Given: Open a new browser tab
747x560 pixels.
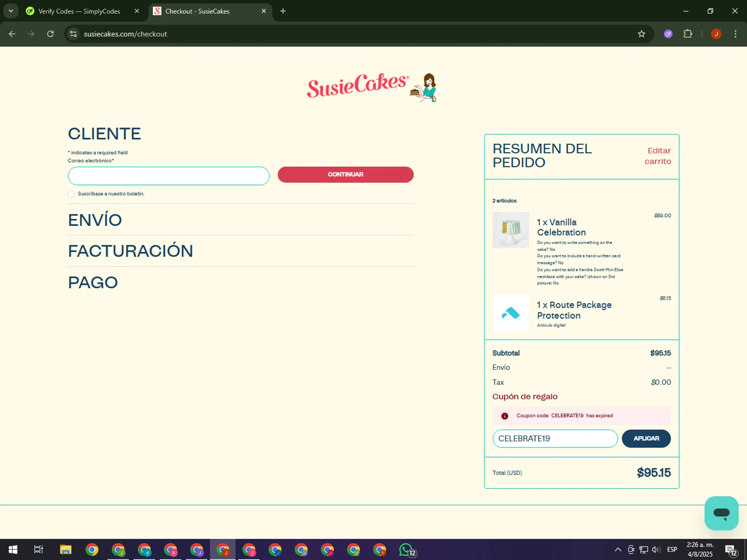Looking at the screenshot, I should point(283,11).
